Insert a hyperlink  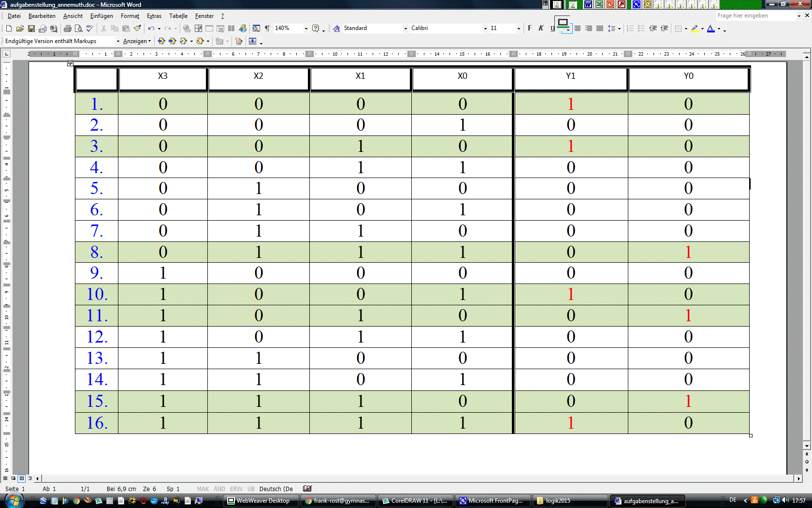[x=187, y=29]
